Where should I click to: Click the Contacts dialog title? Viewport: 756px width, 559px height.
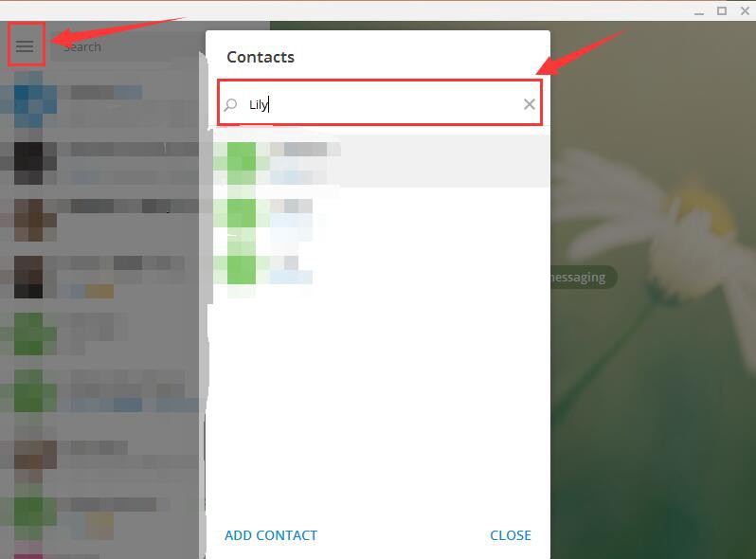261,57
